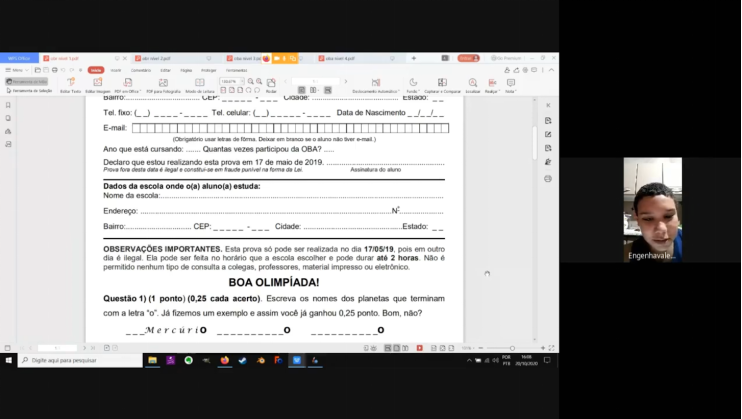742x419 pixels.
Task: Click the red play slideshow icon in status bar
Action: 419,348
